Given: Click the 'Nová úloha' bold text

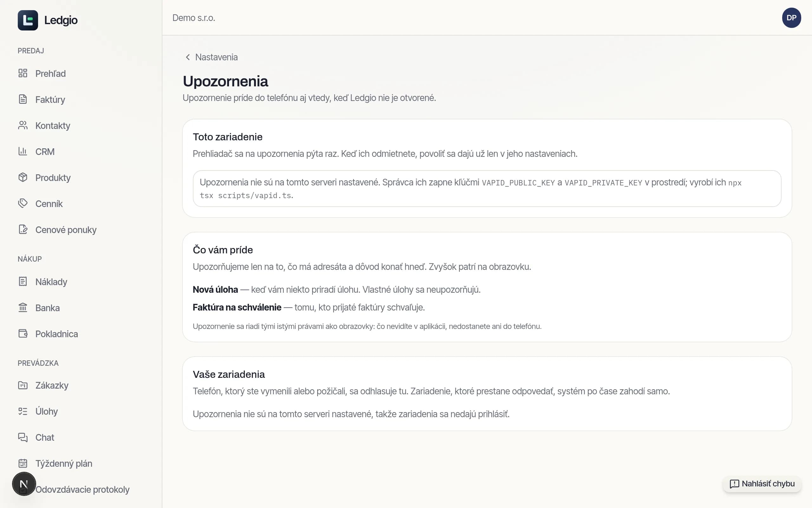Looking at the screenshot, I should coord(215,289).
